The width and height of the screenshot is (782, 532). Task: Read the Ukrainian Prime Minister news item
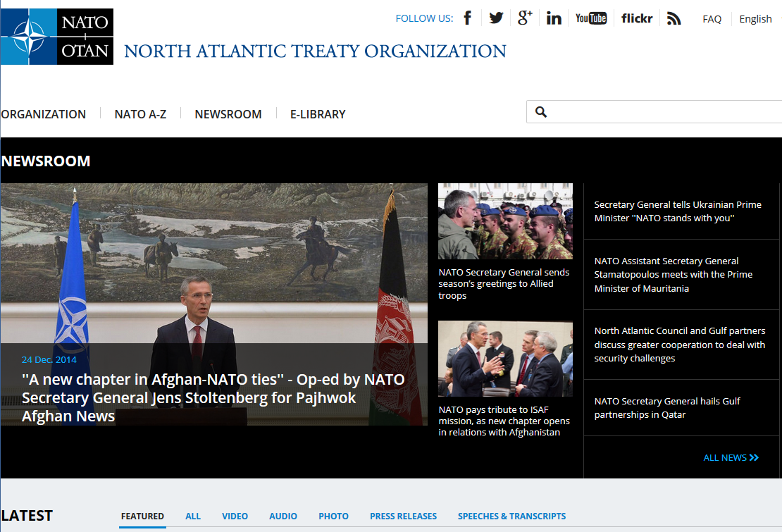(678, 211)
